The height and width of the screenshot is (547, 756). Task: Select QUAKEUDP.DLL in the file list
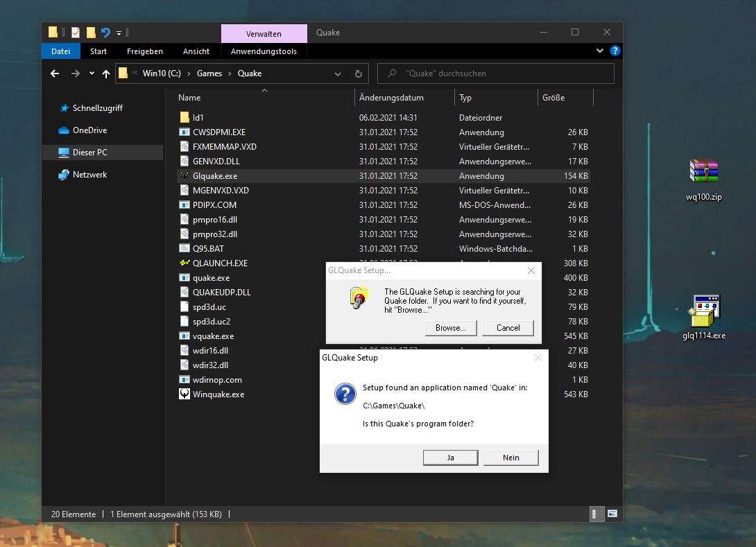coord(221,292)
